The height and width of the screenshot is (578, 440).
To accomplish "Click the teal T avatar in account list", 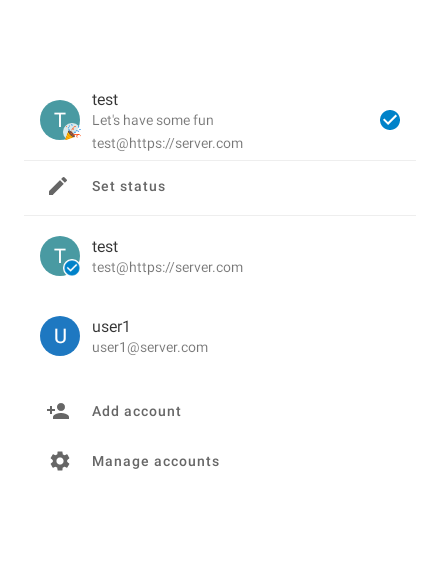I will 60,256.
